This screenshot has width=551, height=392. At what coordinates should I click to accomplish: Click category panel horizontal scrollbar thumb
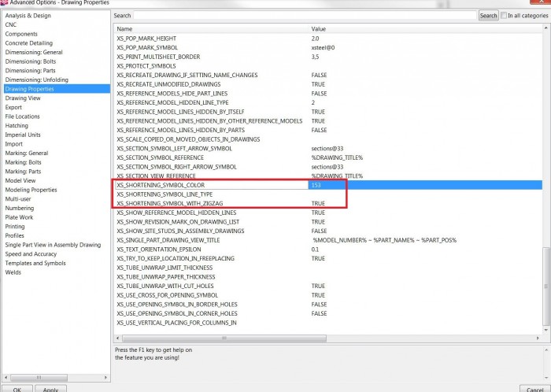pyautogui.click(x=39, y=377)
